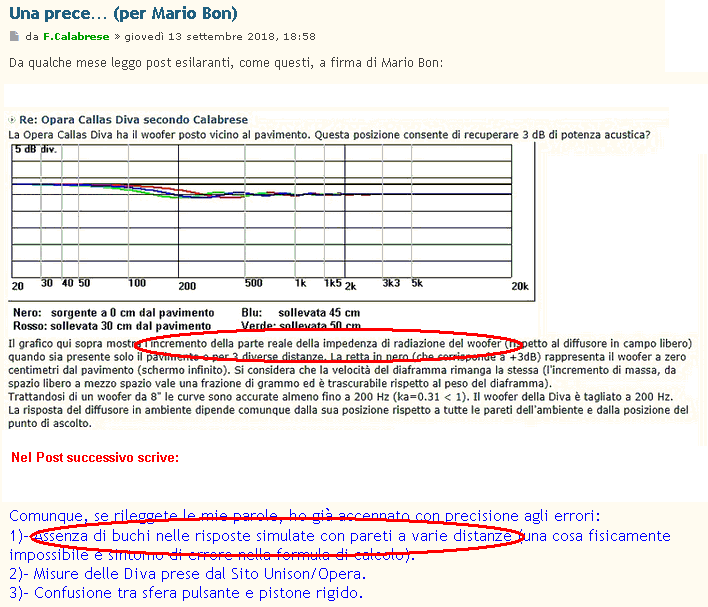Click the small bullet icon before 'Re: Opara Callas Diva'
The image size is (708, 607).
[12, 120]
